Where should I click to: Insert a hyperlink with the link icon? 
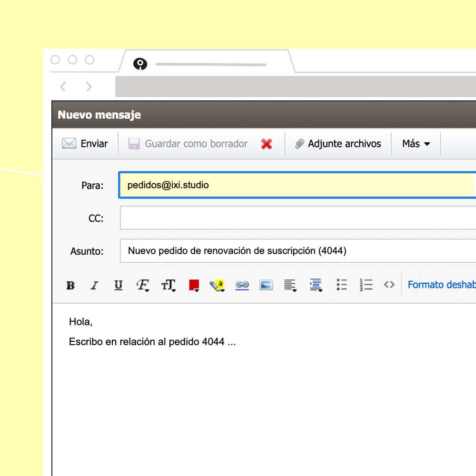242,285
